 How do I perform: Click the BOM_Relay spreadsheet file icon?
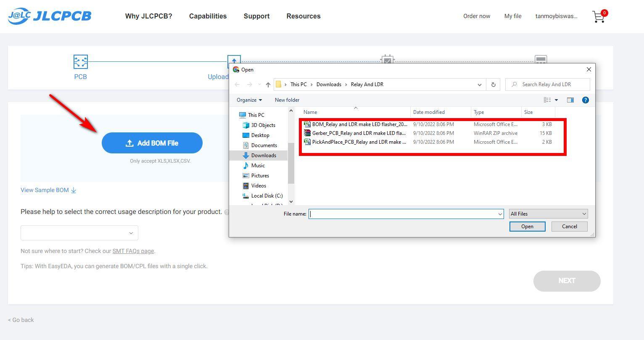[307, 124]
